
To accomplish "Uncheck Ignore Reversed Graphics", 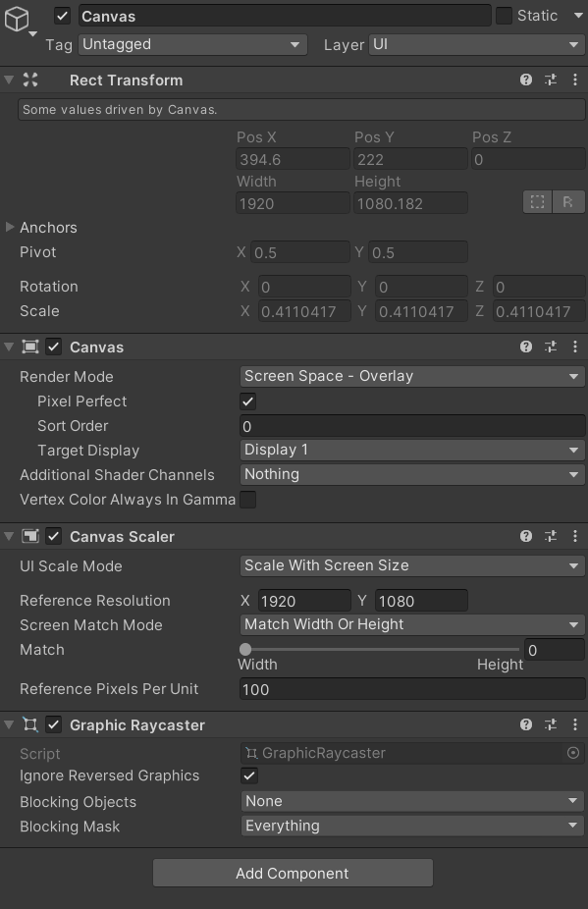I will coord(249,775).
